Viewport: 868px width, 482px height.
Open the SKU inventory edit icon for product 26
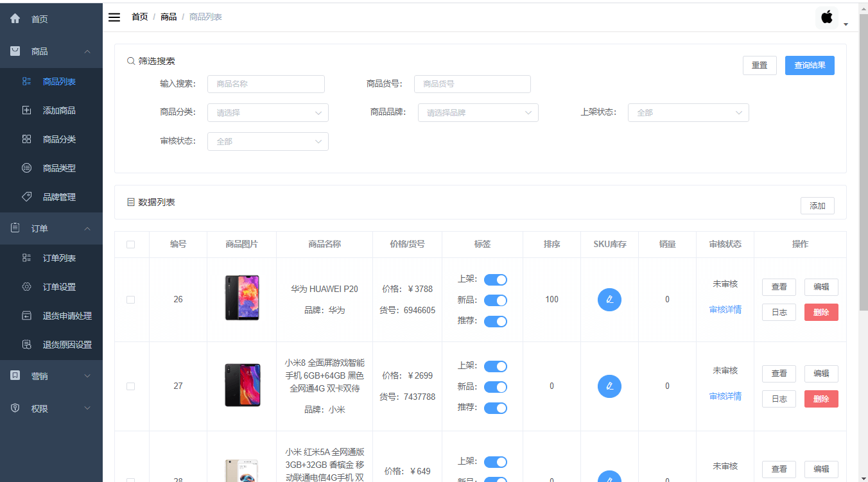(x=609, y=299)
